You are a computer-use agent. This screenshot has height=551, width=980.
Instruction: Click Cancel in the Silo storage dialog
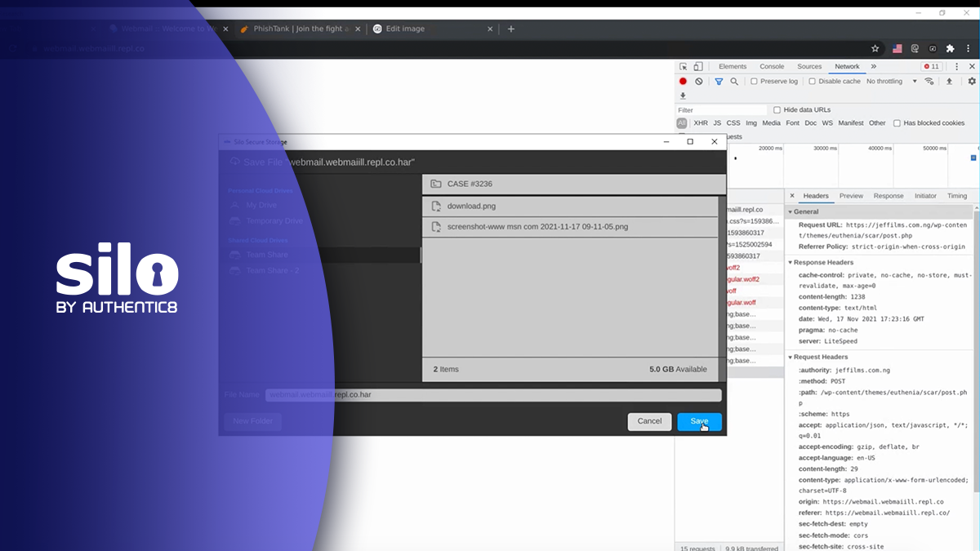[649, 421]
